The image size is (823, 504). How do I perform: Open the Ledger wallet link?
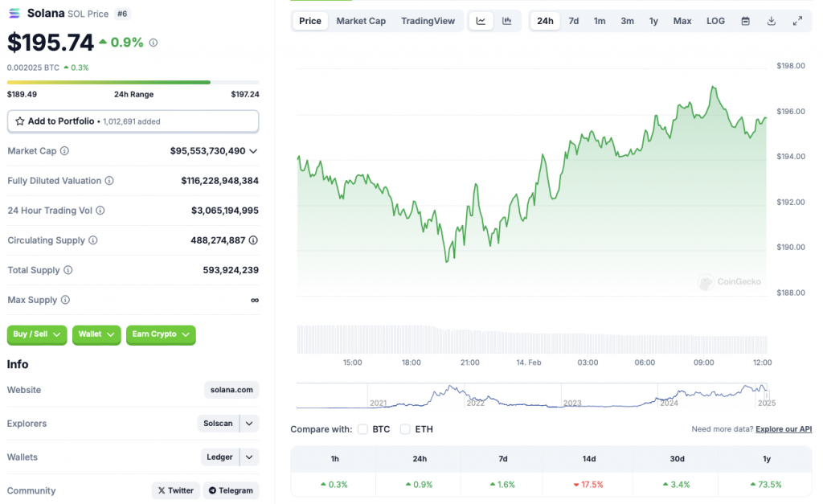(219, 457)
